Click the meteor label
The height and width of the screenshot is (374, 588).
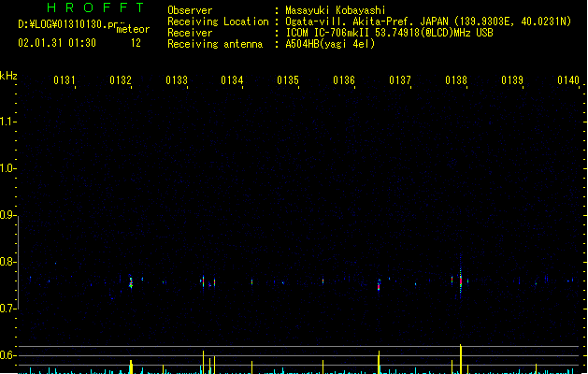(x=133, y=29)
